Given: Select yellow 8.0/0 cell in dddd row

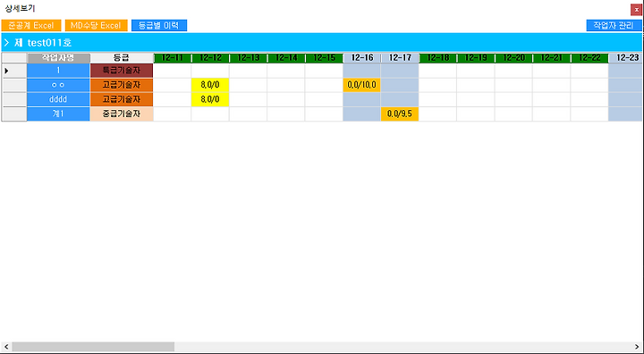Looking at the screenshot, I should click(210, 99).
